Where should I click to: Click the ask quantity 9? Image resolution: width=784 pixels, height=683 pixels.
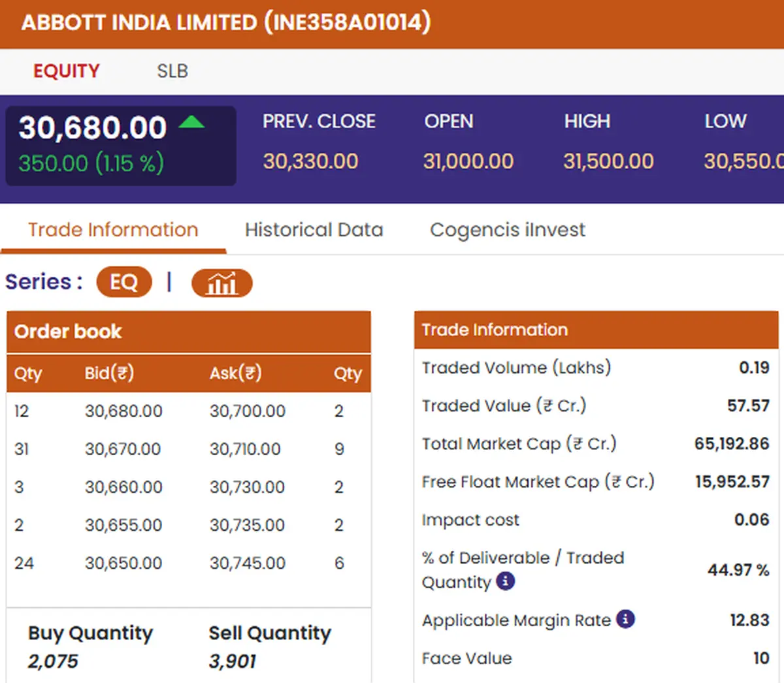pos(339,449)
